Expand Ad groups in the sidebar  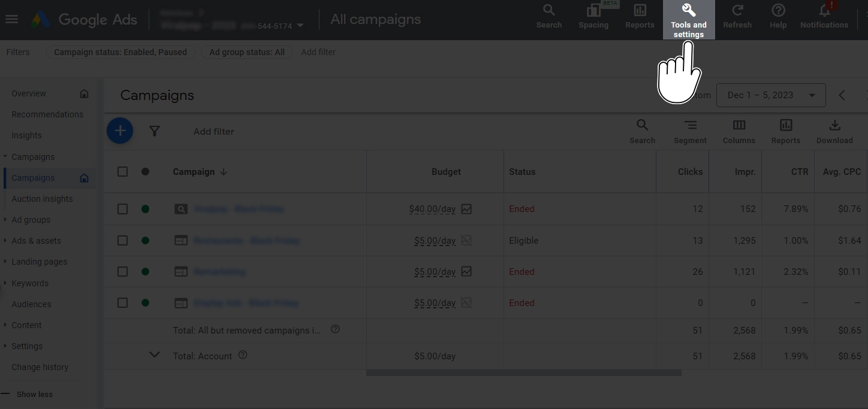pyautogui.click(x=31, y=220)
